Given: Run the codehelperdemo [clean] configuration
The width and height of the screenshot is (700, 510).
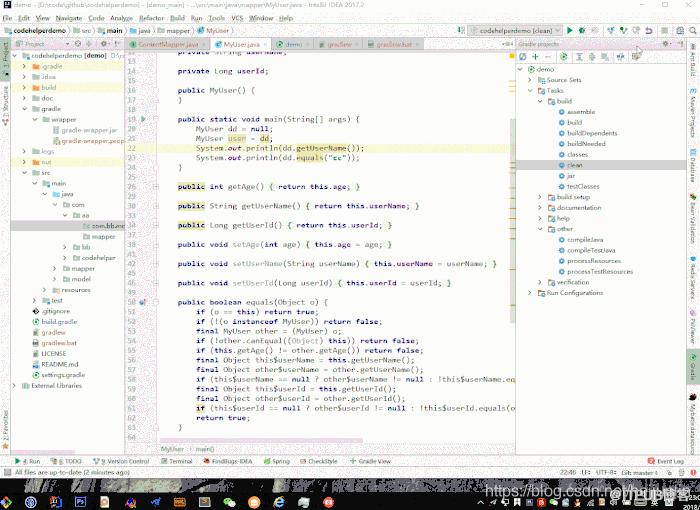Looking at the screenshot, I should (x=570, y=30).
